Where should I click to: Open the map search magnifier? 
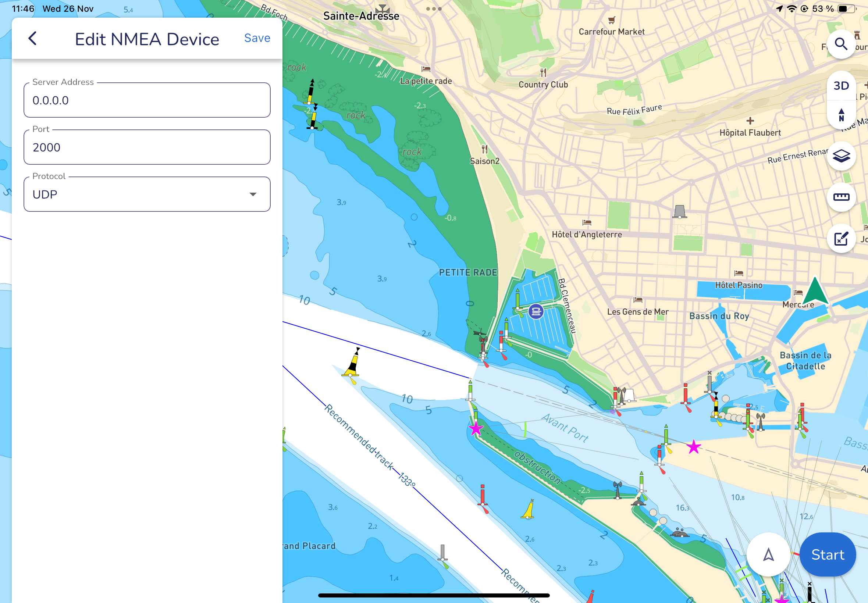pos(841,44)
